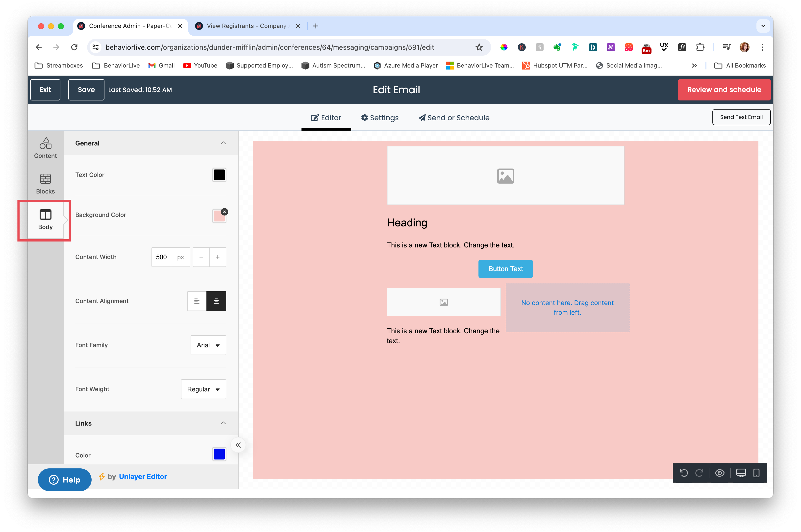Click the Review and schedule button
This screenshot has height=532, width=801.
pos(724,90)
